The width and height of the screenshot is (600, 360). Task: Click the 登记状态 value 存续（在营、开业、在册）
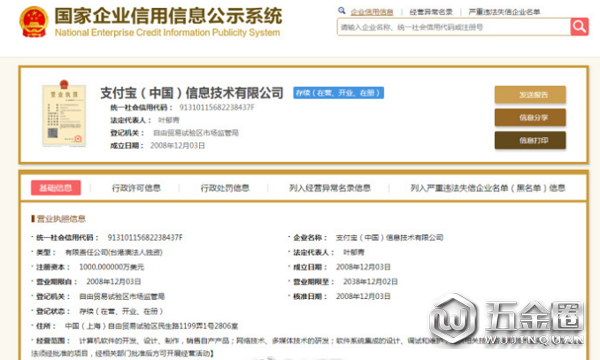[x=121, y=311]
